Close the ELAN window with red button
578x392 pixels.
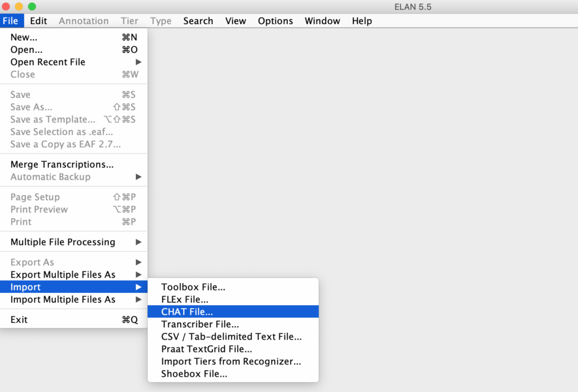coord(6,6)
